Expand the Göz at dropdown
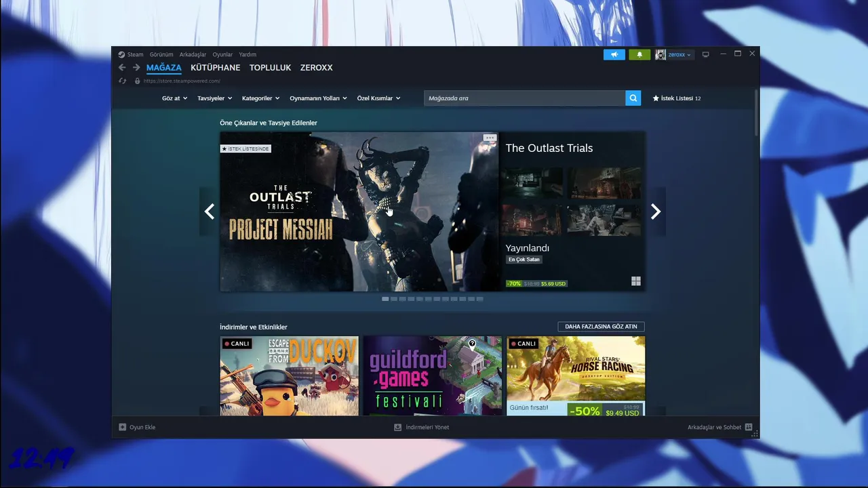 pyautogui.click(x=174, y=98)
